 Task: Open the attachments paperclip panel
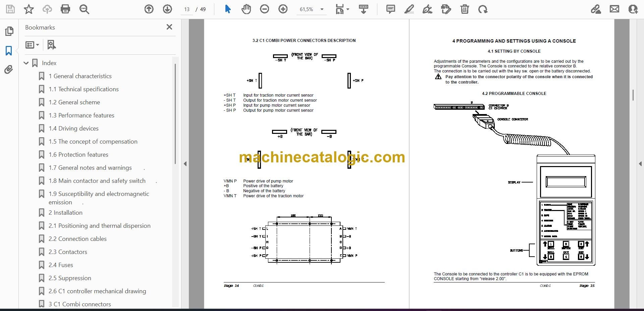point(9,70)
